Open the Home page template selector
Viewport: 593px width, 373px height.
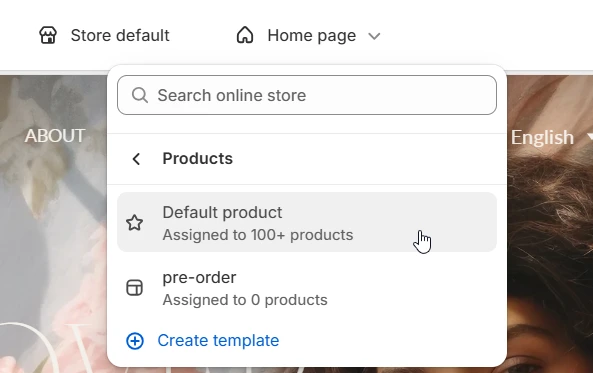click(309, 36)
